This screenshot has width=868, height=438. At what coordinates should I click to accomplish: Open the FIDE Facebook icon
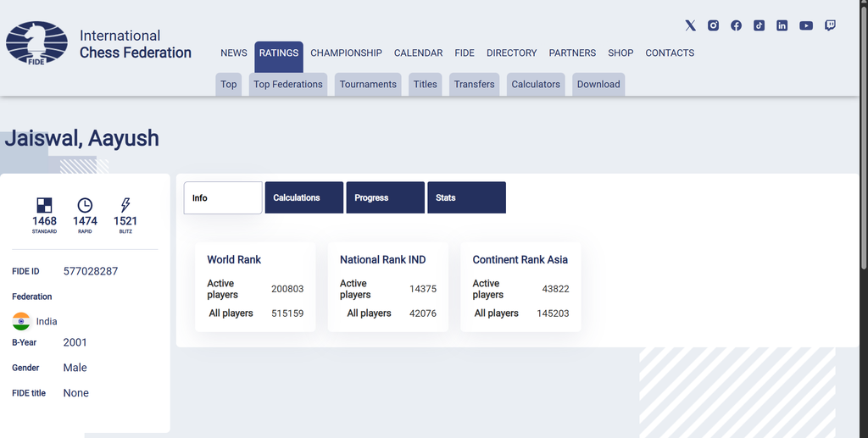737,25
